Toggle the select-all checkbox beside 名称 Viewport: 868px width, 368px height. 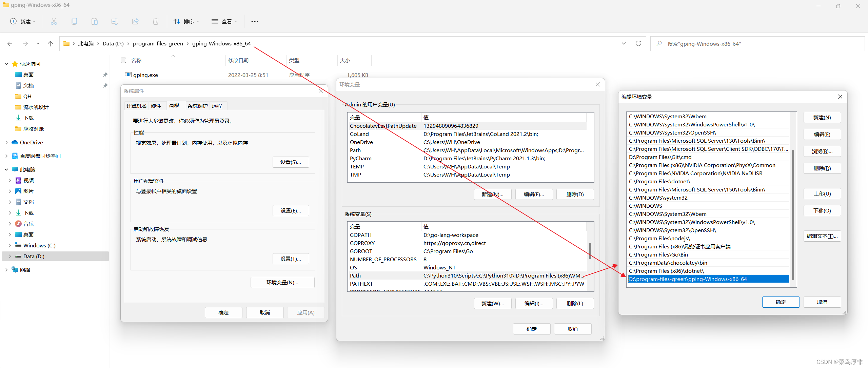coord(123,60)
